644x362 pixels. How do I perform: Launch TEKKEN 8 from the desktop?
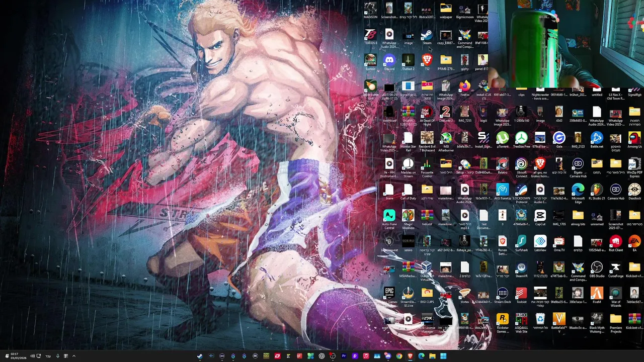point(370,37)
